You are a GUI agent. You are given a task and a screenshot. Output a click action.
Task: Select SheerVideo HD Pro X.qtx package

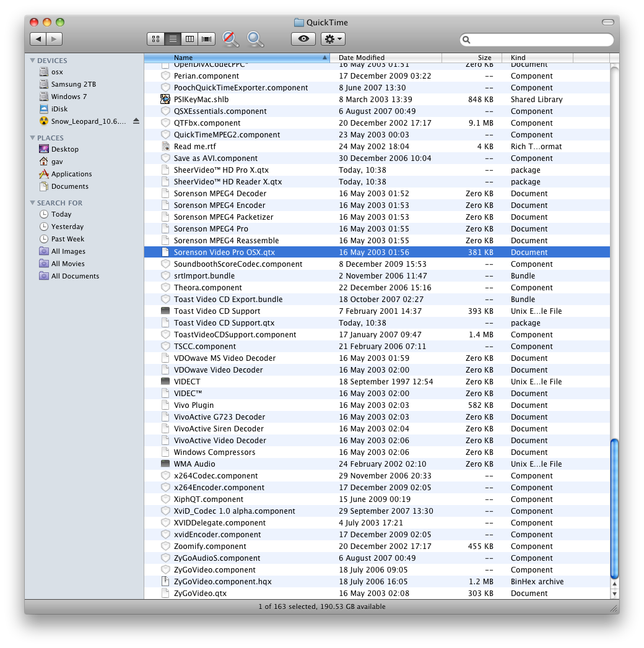tap(377, 170)
